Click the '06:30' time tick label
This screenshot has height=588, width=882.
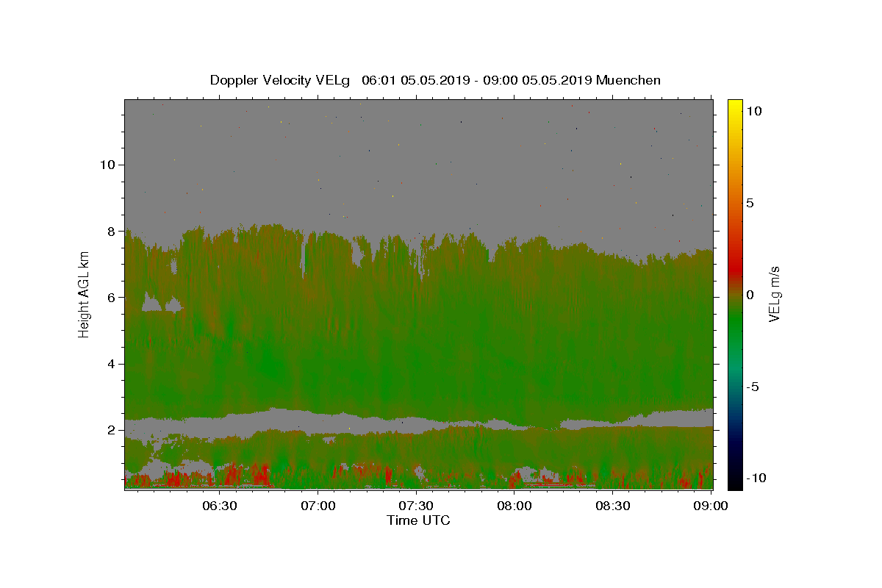(x=219, y=506)
